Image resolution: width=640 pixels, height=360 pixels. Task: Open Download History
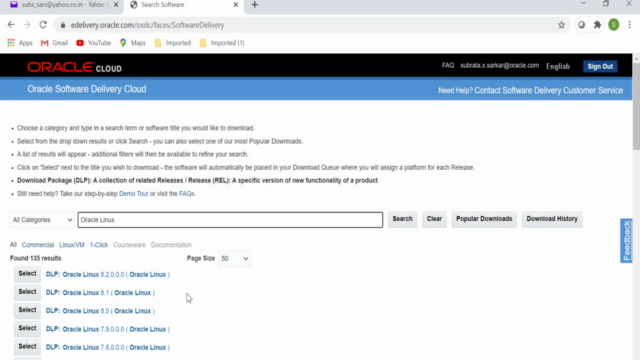click(x=552, y=219)
